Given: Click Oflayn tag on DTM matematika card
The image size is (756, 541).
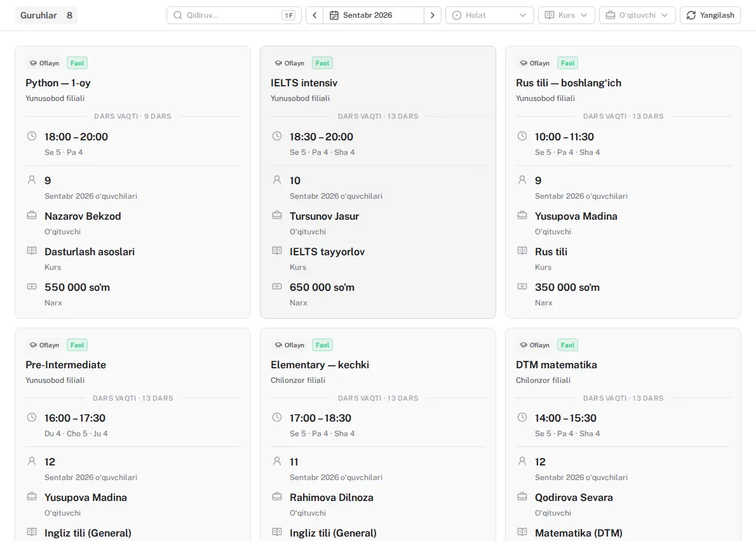Looking at the screenshot, I should [x=535, y=345].
